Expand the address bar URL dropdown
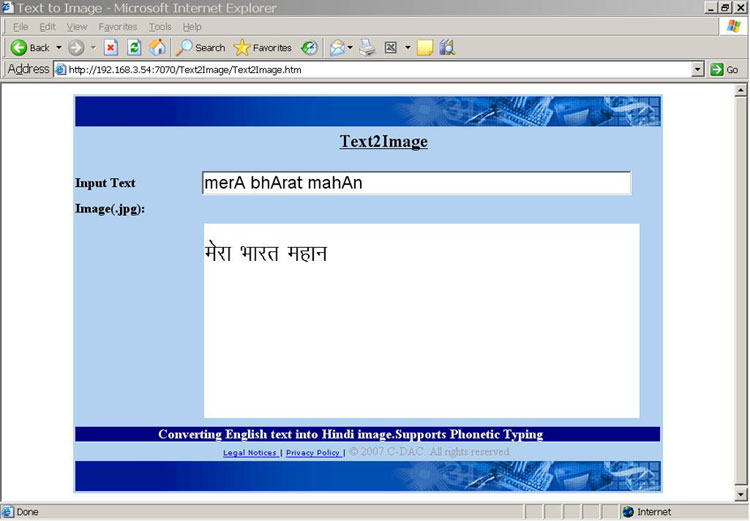 click(698, 70)
